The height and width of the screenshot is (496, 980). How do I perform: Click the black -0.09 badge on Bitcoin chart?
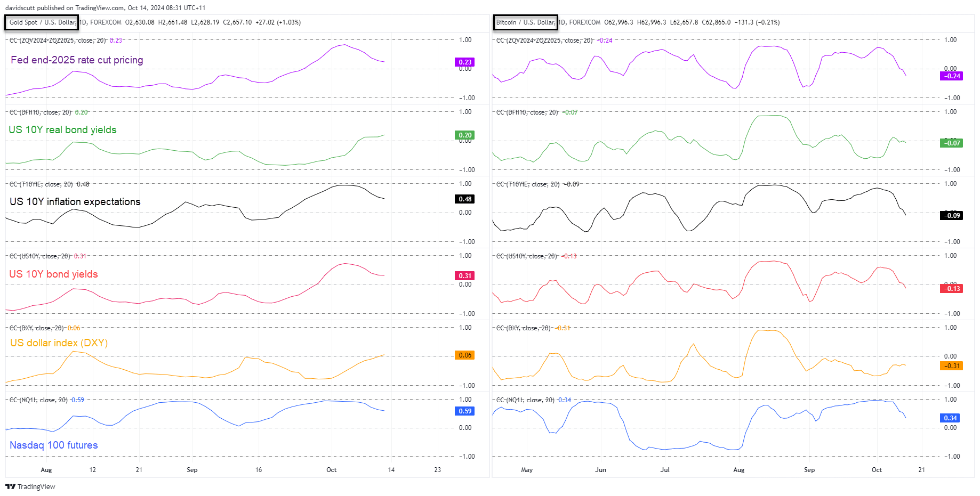(x=952, y=216)
